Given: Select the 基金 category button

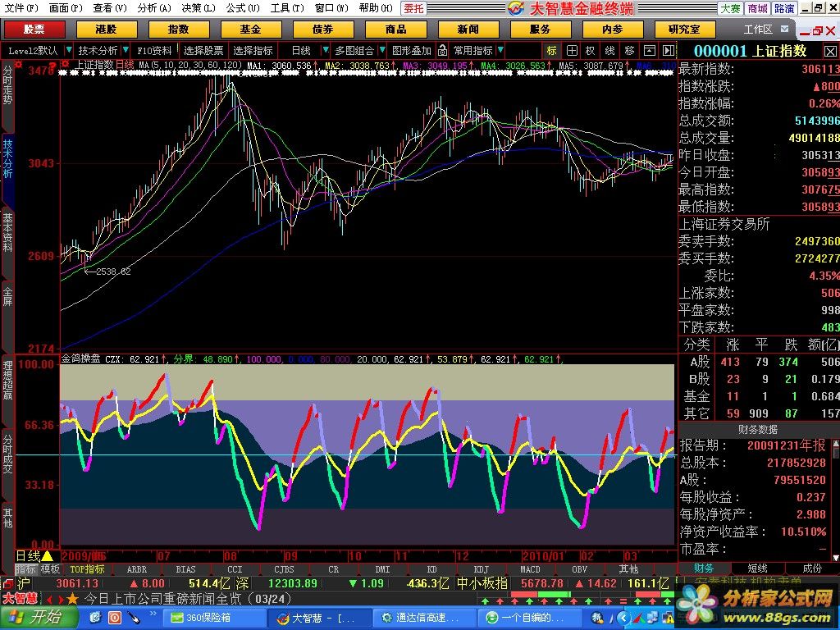Looking at the screenshot, I should (251, 29).
